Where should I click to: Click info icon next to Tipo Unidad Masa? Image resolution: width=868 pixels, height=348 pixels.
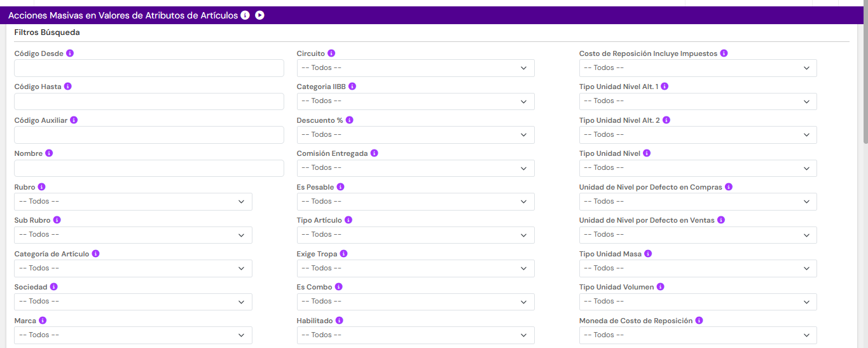(x=648, y=254)
